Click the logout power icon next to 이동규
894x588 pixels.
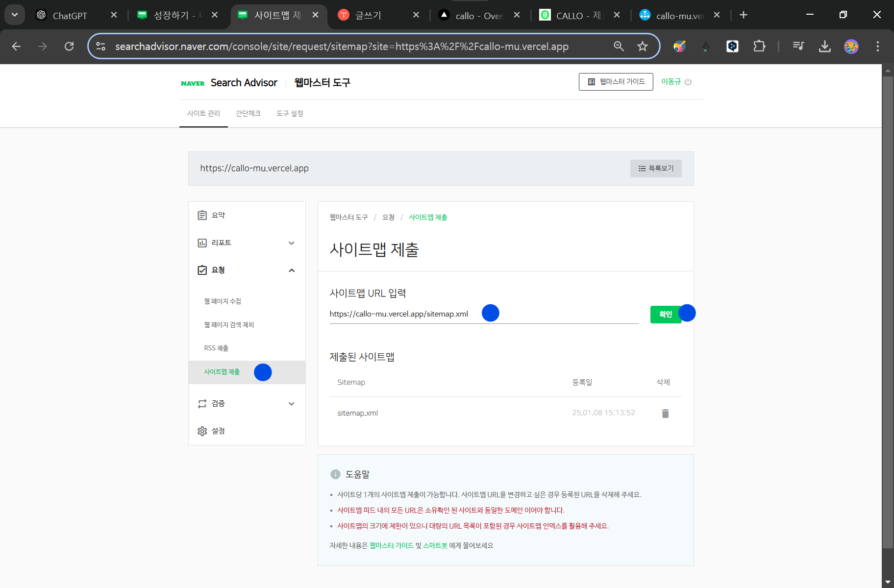pyautogui.click(x=688, y=82)
